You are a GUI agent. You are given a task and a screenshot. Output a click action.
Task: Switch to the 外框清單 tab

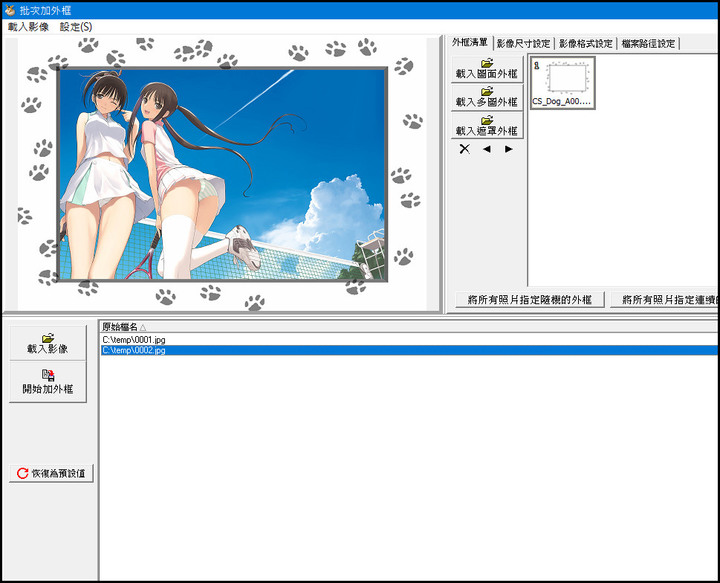[x=470, y=43]
